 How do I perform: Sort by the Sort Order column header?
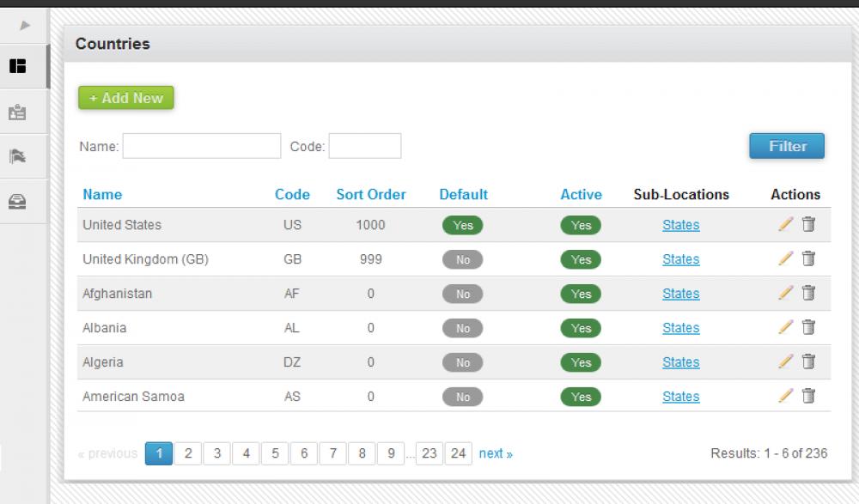(x=371, y=194)
